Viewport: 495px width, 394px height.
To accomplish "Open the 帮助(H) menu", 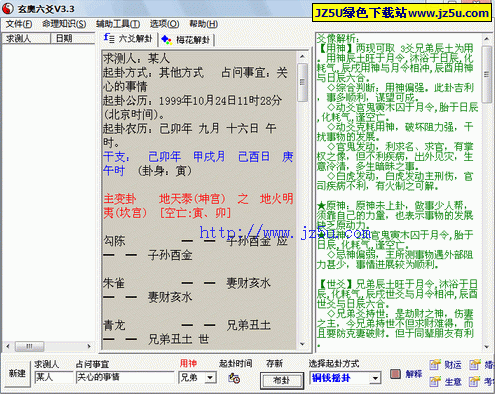I will coord(204,24).
